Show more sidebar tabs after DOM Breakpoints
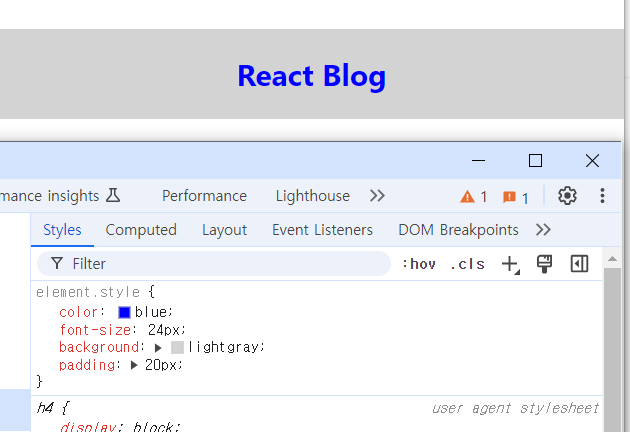Image resolution: width=630 pixels, height=432 pixels. [543, 230]
